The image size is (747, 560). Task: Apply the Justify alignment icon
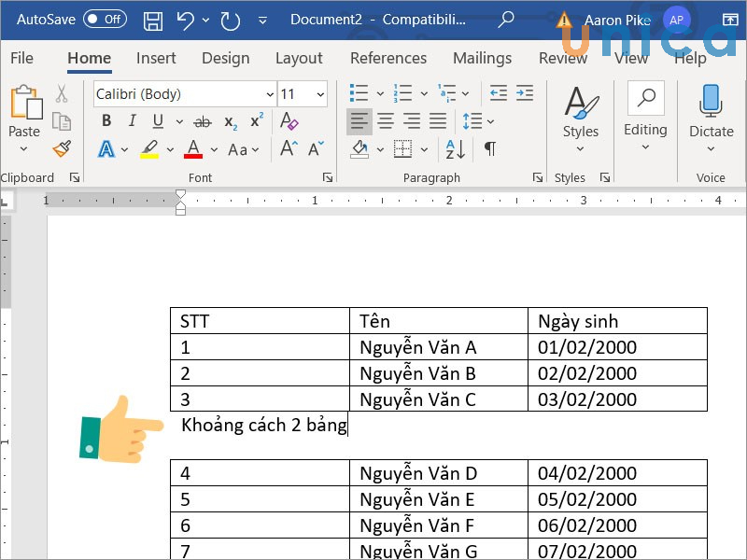pos(438,121)
